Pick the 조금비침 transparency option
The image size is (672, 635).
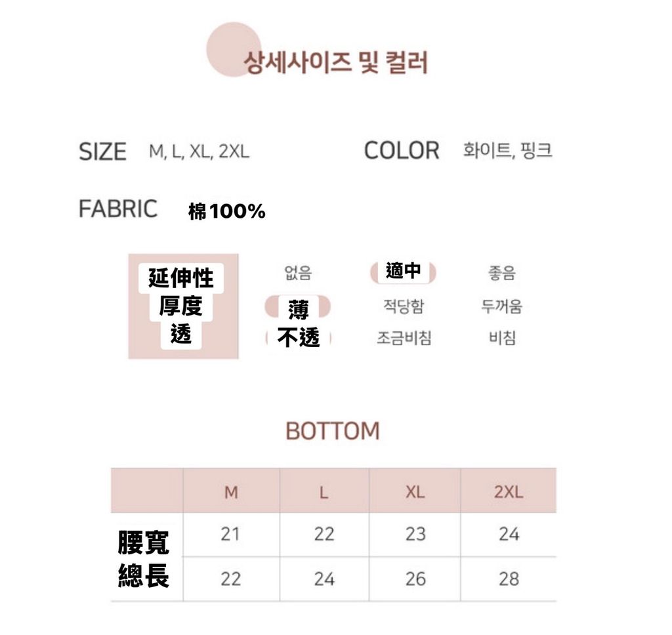(404, 338)
